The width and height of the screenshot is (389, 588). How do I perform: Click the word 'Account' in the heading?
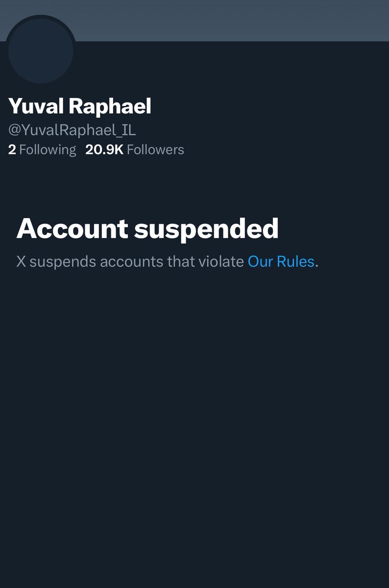pyautogui.click(x=72, y=228)
